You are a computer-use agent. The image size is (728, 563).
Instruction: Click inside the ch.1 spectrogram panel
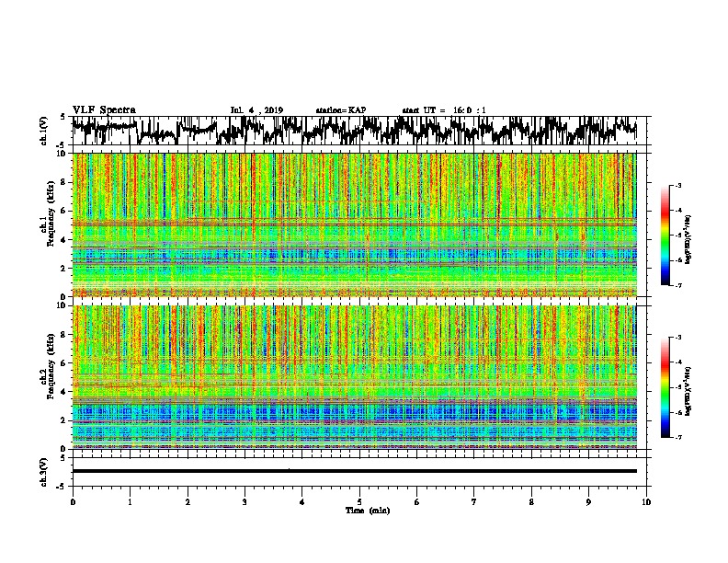355,224
